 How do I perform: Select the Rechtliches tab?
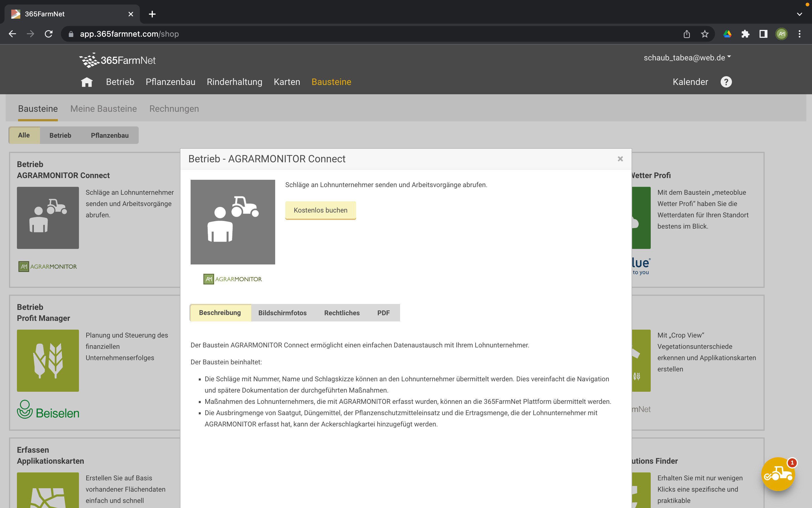click(342, 313)
